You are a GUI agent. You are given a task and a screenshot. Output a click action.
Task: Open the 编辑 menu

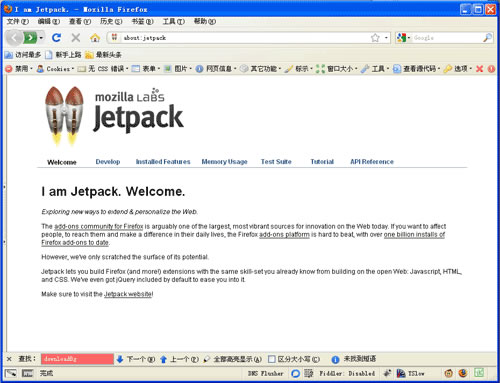pos(49,21)
